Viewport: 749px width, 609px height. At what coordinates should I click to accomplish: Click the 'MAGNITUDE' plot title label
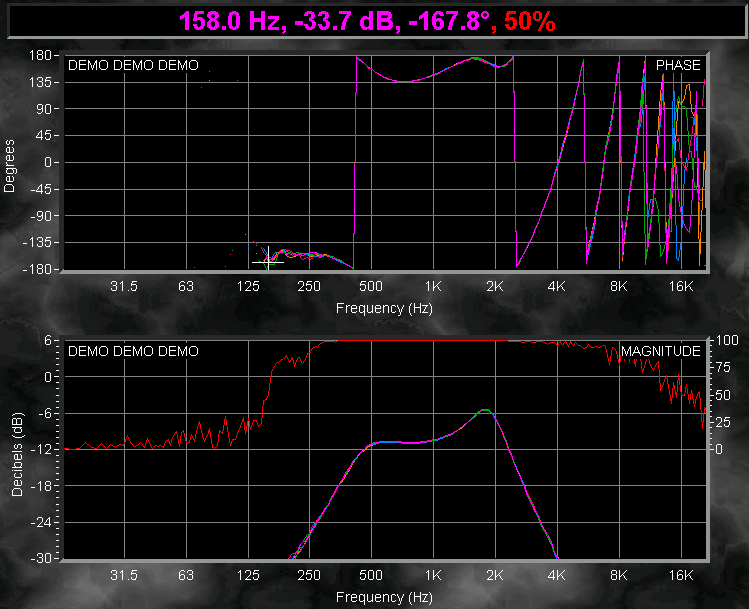coord(661,351)
